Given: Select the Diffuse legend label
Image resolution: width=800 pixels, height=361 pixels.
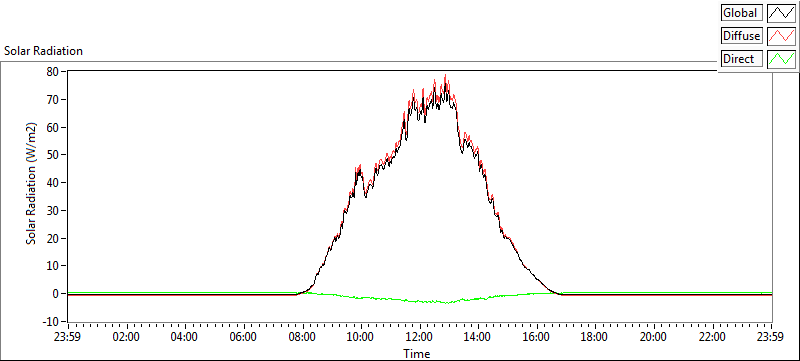Looking at the screenshot, I should pyautogui.click(x=741, y=36).
